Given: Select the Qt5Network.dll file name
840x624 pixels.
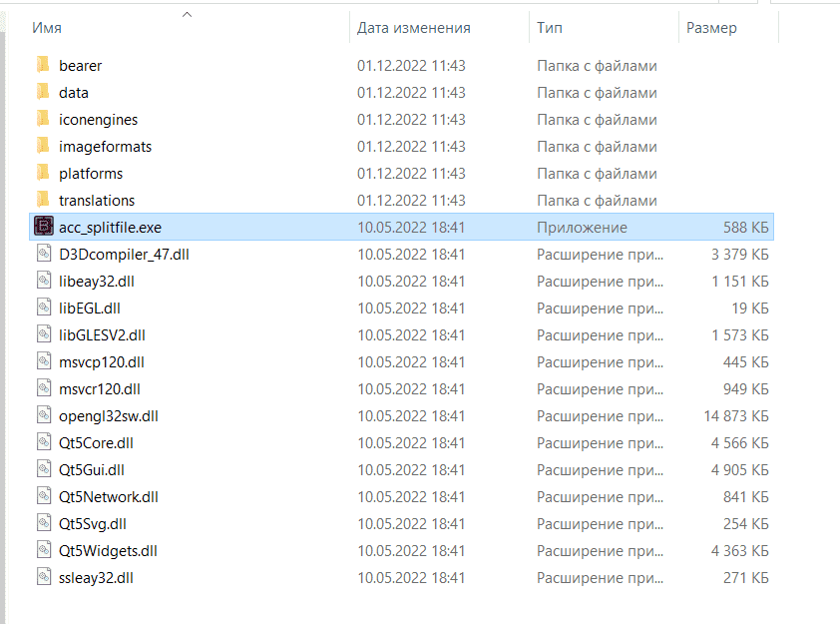Looking at the screenshot, I should [x=109, y=497].
